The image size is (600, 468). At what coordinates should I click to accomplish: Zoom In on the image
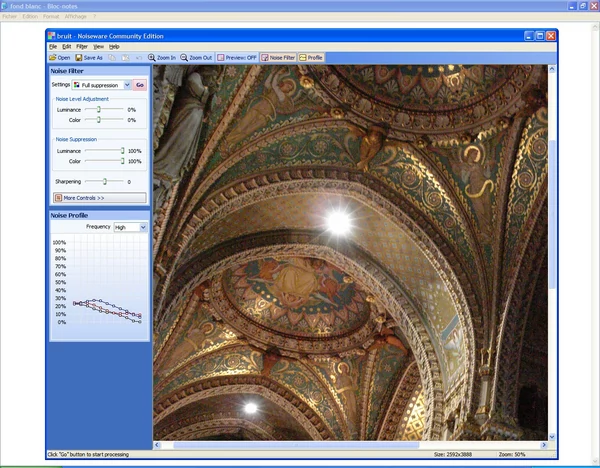pos(162,58)
